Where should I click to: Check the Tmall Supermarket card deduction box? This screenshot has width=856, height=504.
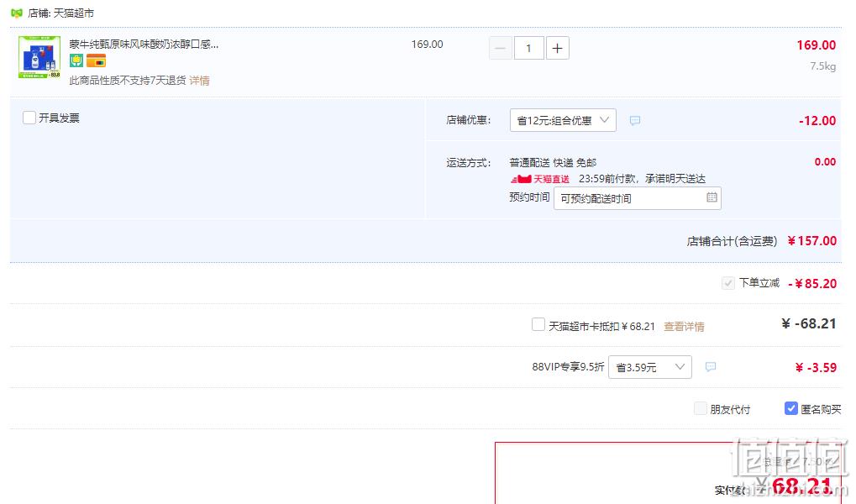pyautogui.click(x=538, y=324)
